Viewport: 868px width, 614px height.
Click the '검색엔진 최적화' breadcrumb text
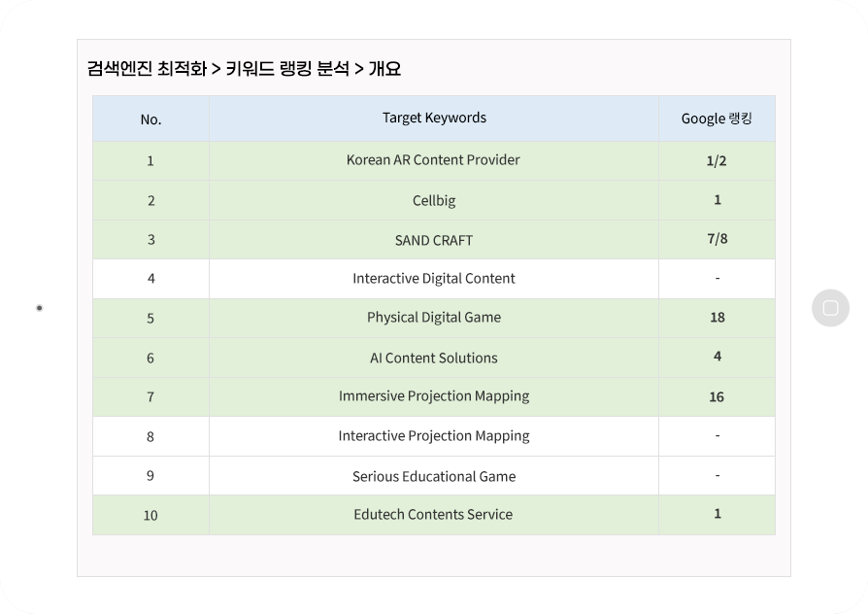click(148, 69)
